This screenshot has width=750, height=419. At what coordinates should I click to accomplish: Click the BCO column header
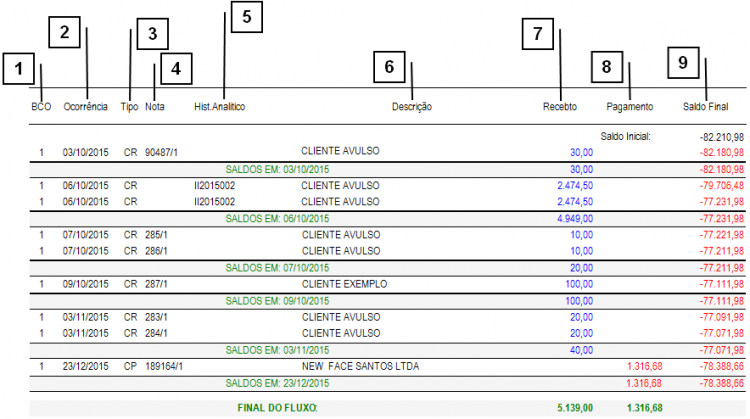(41, 106)
